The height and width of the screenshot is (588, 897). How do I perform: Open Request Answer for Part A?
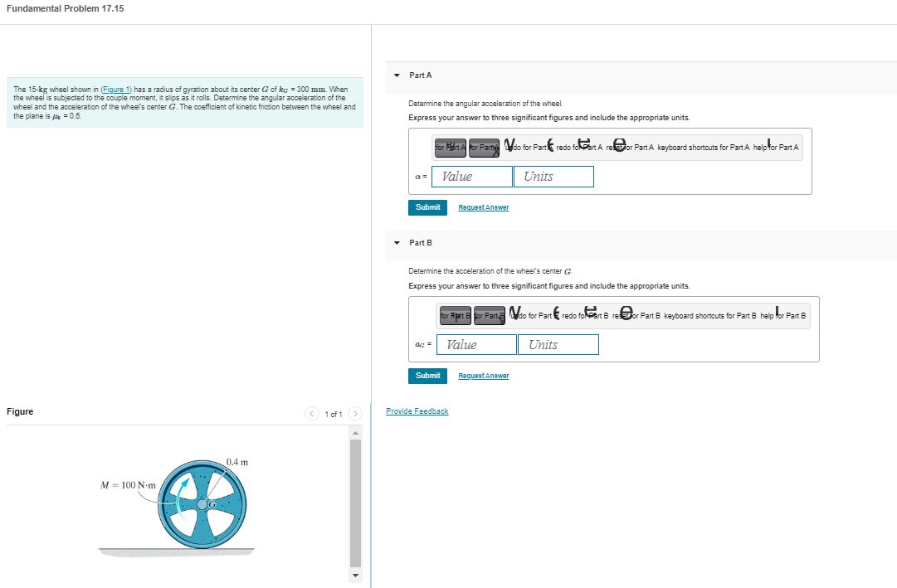(x=483, y=207)
